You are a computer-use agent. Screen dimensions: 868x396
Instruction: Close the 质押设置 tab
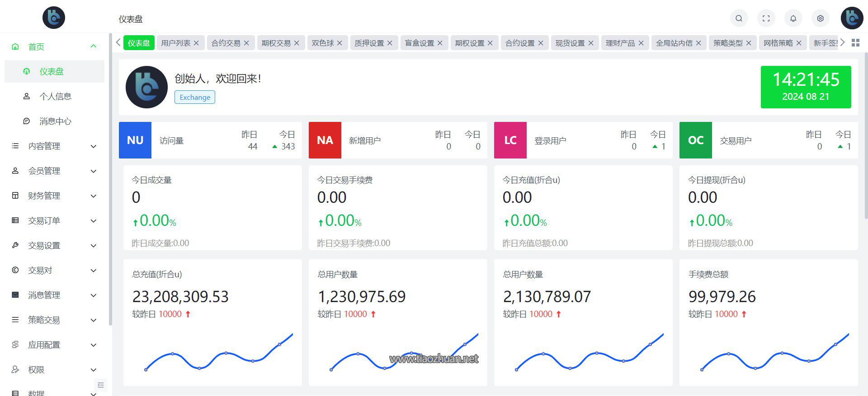click(x=390, y=43)
